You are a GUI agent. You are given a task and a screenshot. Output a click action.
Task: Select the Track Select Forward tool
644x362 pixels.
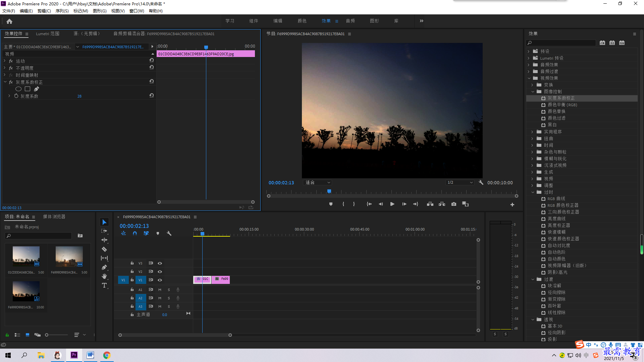104,231
